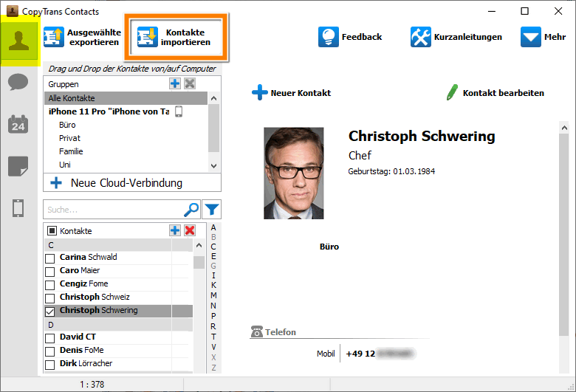Check the Carina Schwald checkbox
The width and height of the screenshot is (576, 392).
click(x=50, y=258)
